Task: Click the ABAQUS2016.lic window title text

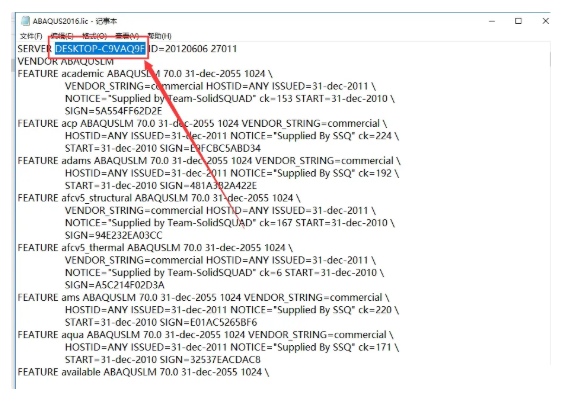Action: [75, 21]
